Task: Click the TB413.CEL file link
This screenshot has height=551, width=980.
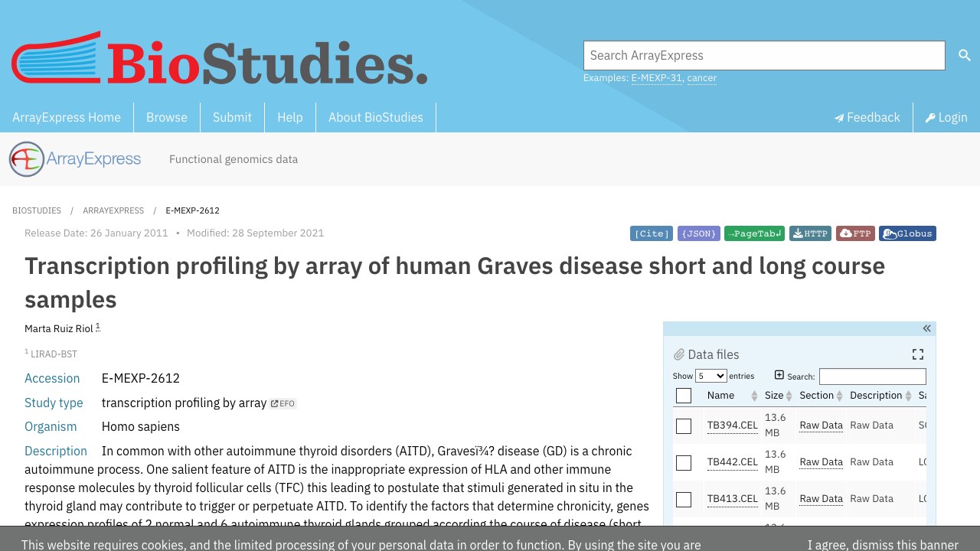Action: click(x=733, y=499)
